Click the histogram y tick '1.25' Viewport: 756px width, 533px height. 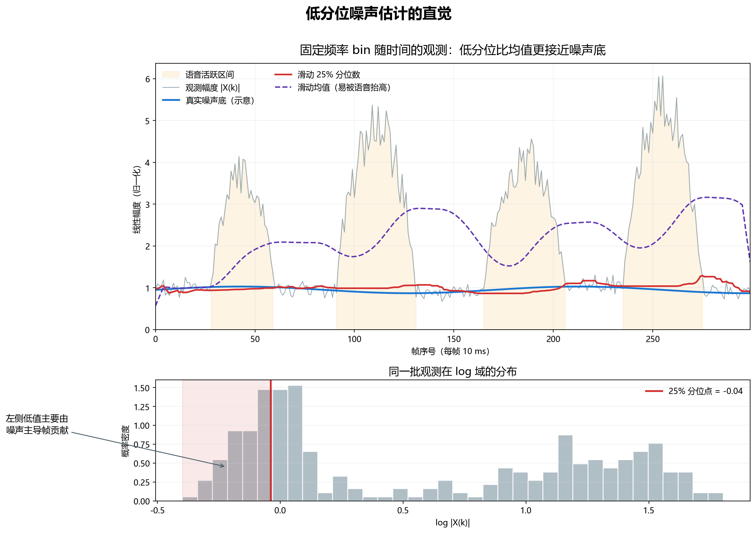(x=141, y=407)
